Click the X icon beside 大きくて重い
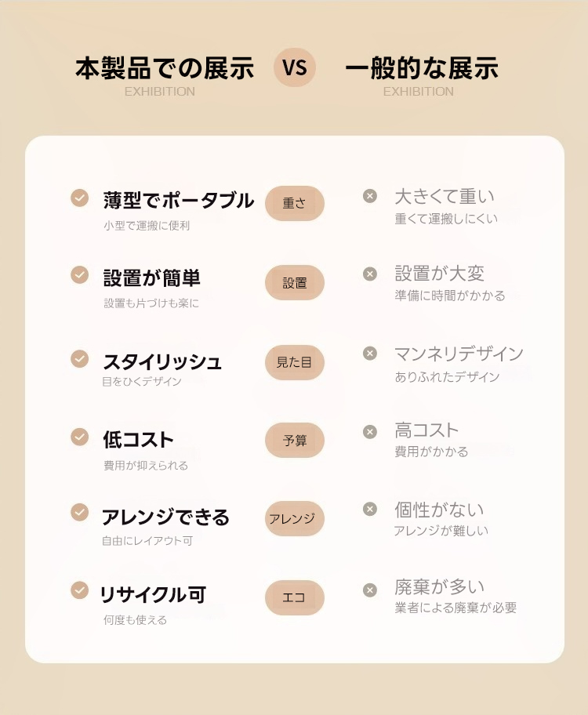 pyautogui.click(x=370, y=196)
